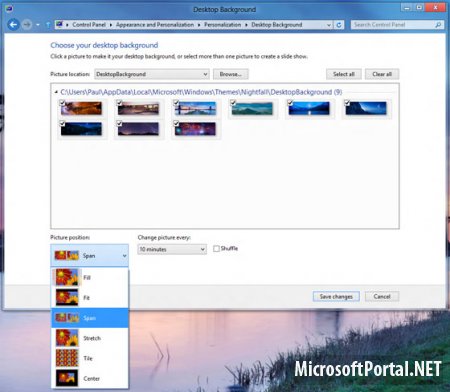Click the Browse... button
Viewport: 450px width, 392px height.
point(231,74)
